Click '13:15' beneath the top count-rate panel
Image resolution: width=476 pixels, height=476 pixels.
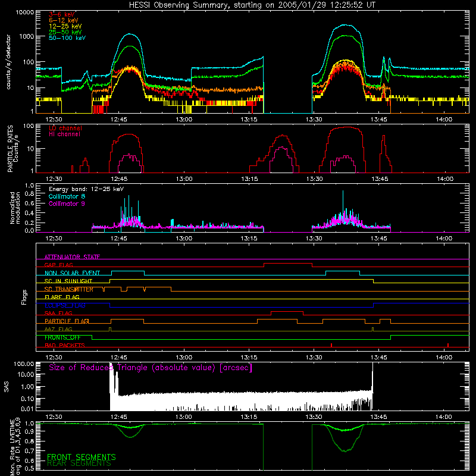pos(249,120)
